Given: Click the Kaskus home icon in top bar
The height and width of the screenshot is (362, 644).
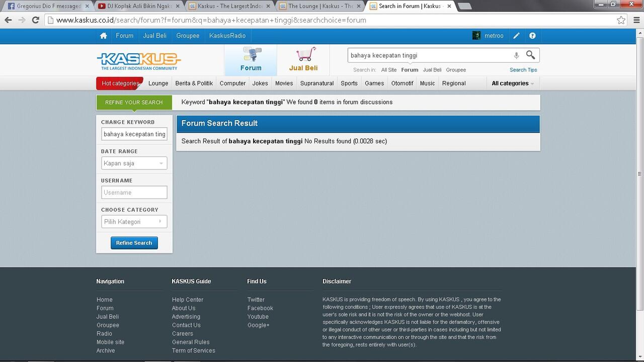Looking at the screenshot, I should 103,36.
